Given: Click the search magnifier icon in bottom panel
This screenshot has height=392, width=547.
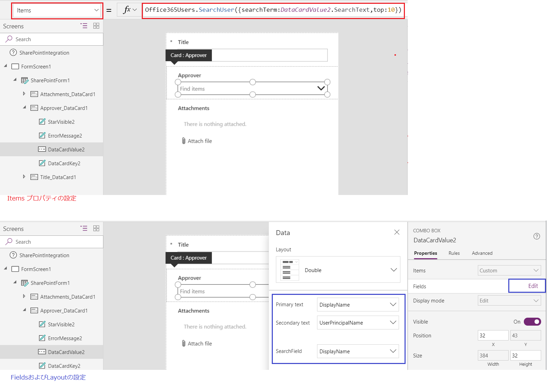Looking at the screenshot, I should (9, 242).
